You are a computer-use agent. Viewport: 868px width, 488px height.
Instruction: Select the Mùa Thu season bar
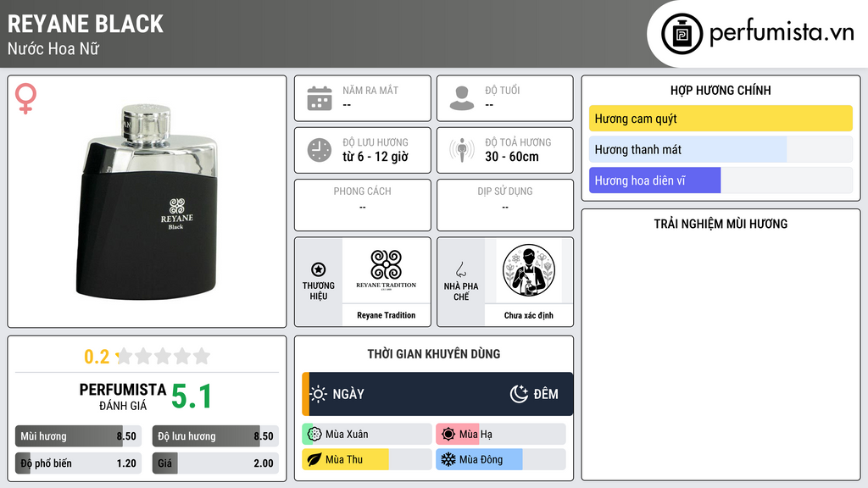point(367,459)
